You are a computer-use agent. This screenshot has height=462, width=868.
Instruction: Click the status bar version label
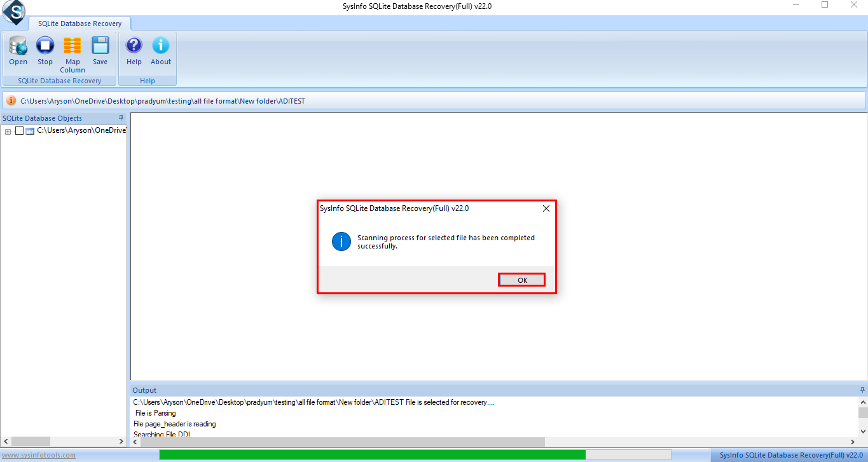tap(791, 455)
